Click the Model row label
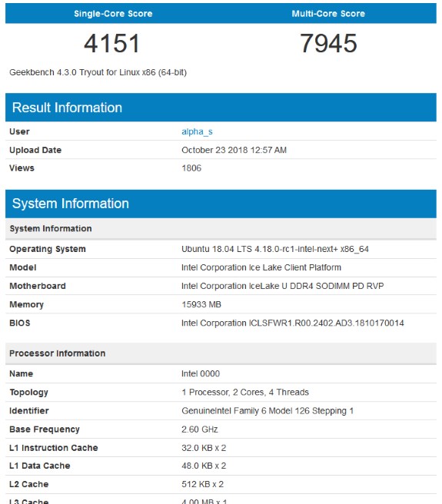442x504 pixels. click(23, 267)
